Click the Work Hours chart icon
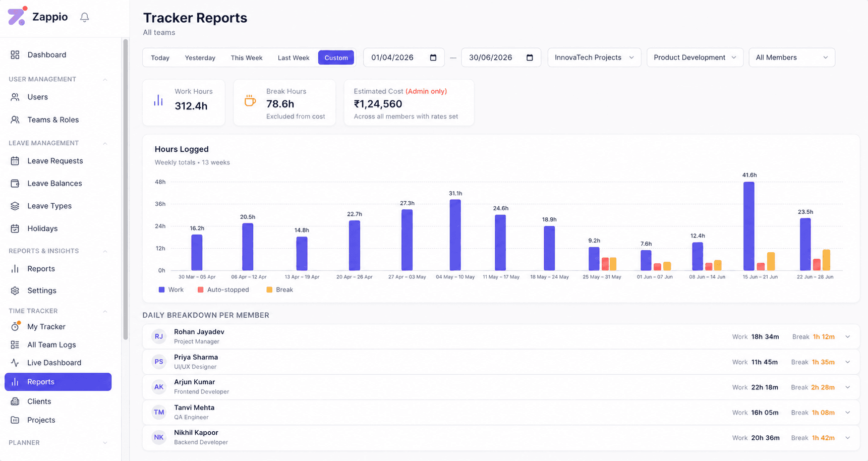Viewport: 868px width, 461px height. (x=158, y=100)
